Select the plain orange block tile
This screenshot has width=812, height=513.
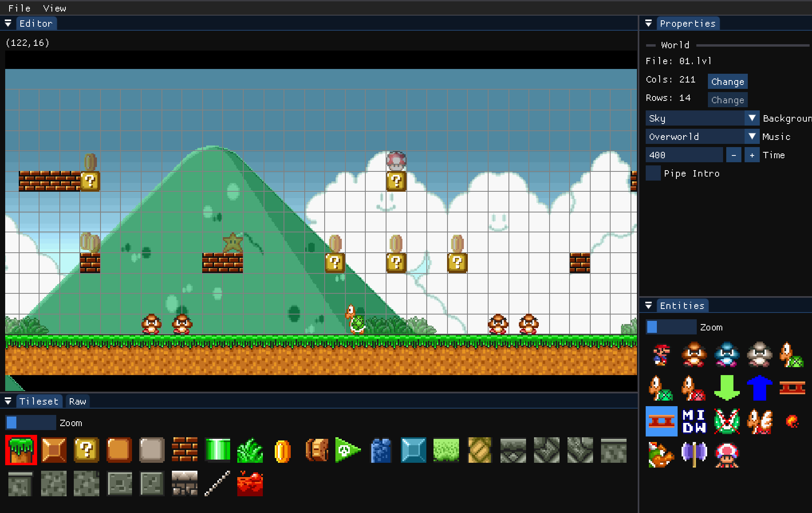point(119,450)
